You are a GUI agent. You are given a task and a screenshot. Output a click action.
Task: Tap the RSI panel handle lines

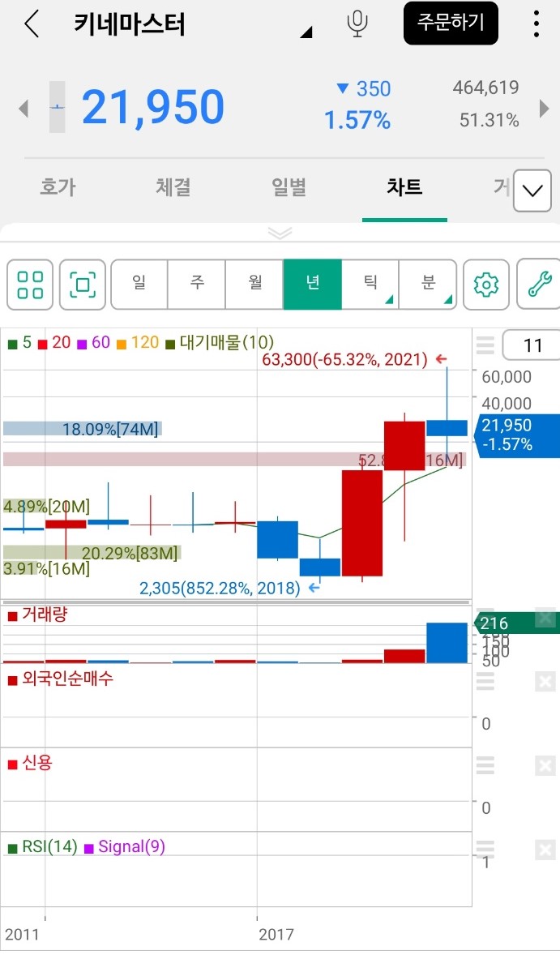485,849
